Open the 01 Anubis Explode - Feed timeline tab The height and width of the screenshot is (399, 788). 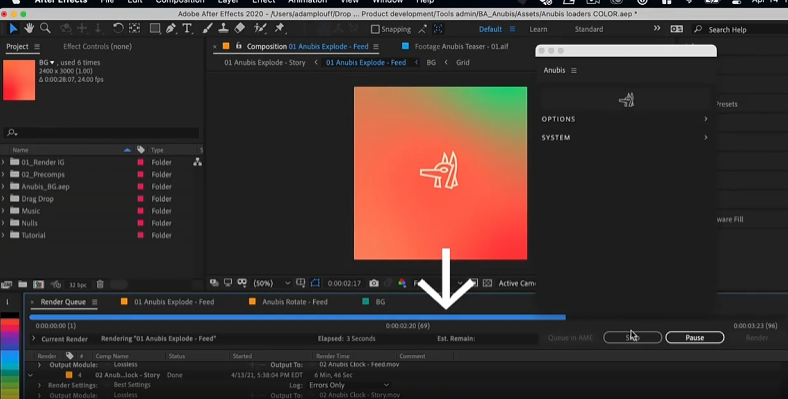click(x=174, y=302)
